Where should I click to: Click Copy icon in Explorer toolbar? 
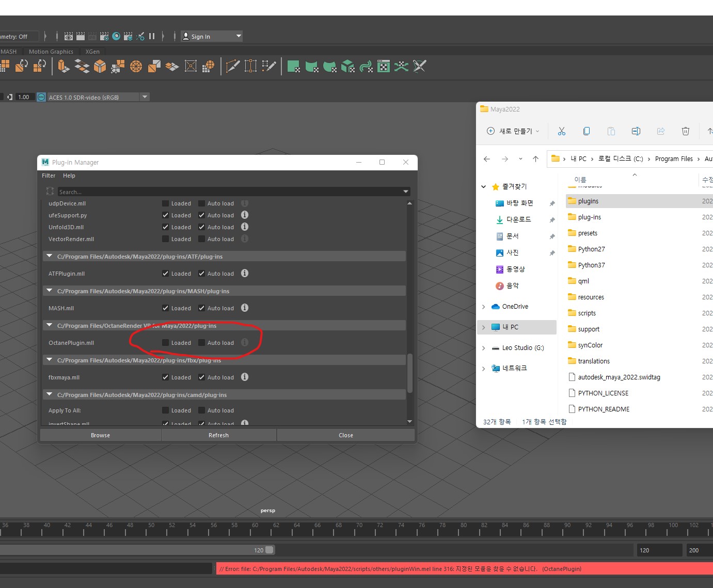coord(587,131)
